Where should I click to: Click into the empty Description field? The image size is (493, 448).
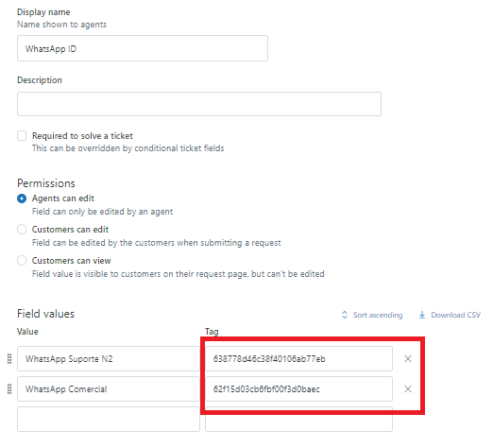199,104
